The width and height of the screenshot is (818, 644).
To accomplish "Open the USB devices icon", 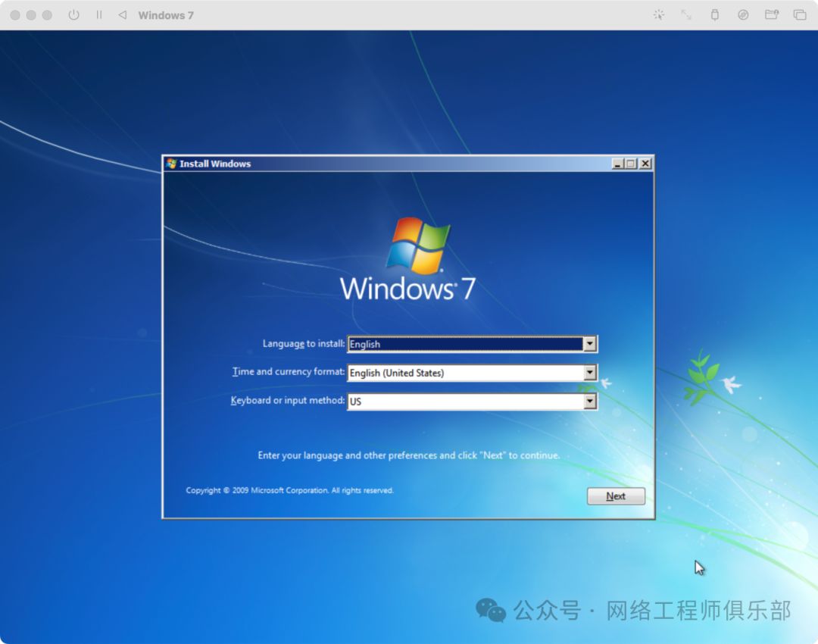I will click(x=715, y=15).
